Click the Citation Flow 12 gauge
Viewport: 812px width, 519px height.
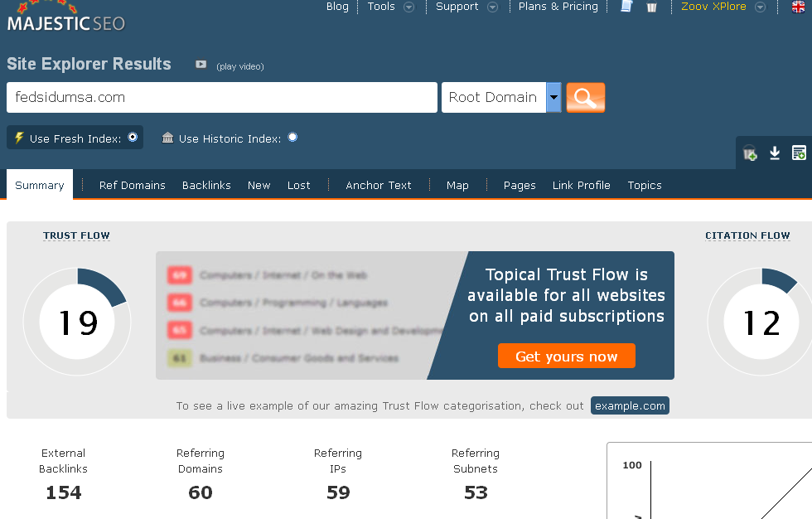pyautogui.click(x=761, y=322)
